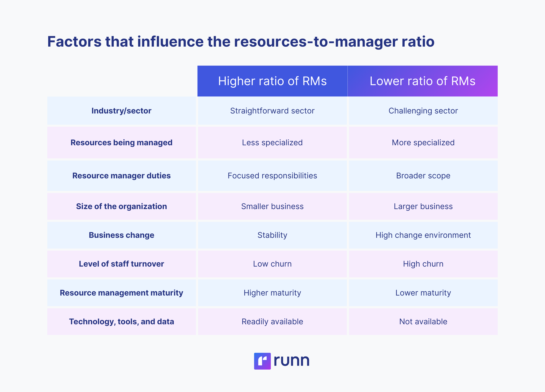Click the Technology, tools, and data label

coord(121,322)
